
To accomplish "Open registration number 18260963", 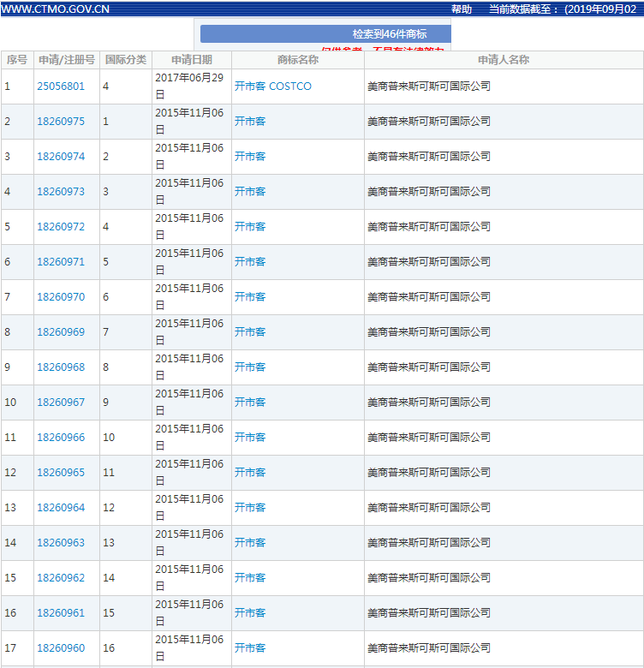I will (61, 543).
